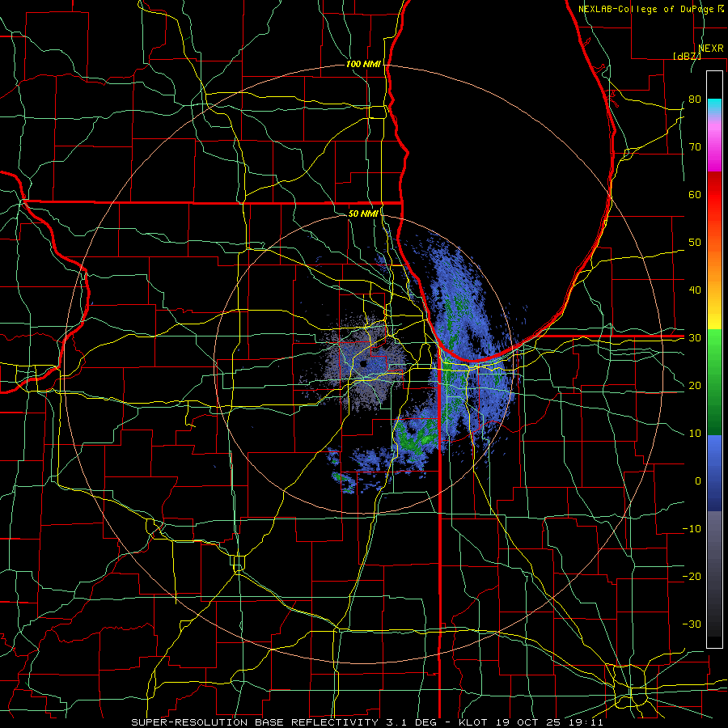This screenshot has width=728, height=728.
Task: Click the 60 value on dBZ scale
Action: pos(695,194)
